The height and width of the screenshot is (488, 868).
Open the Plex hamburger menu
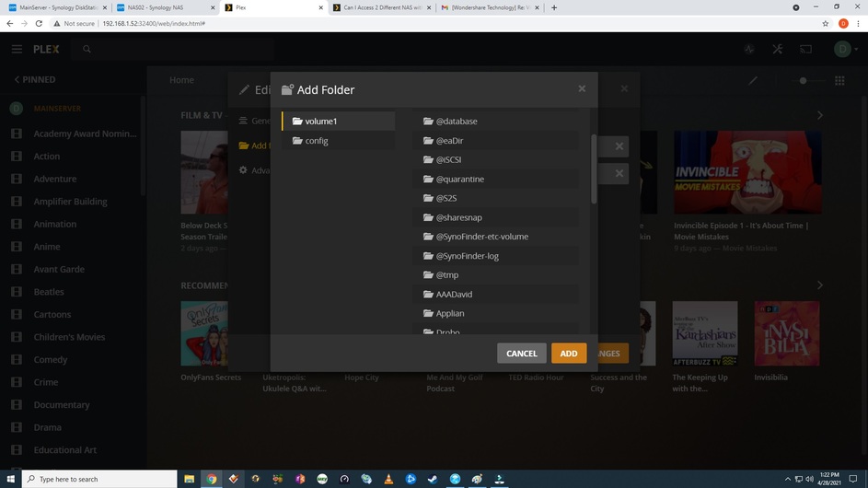coord(17,50)
